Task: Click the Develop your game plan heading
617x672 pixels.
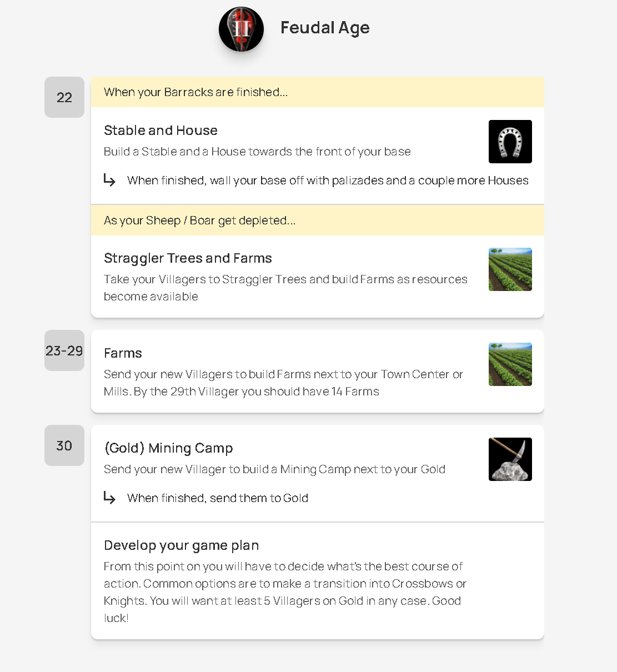Action: pos(181,545)
